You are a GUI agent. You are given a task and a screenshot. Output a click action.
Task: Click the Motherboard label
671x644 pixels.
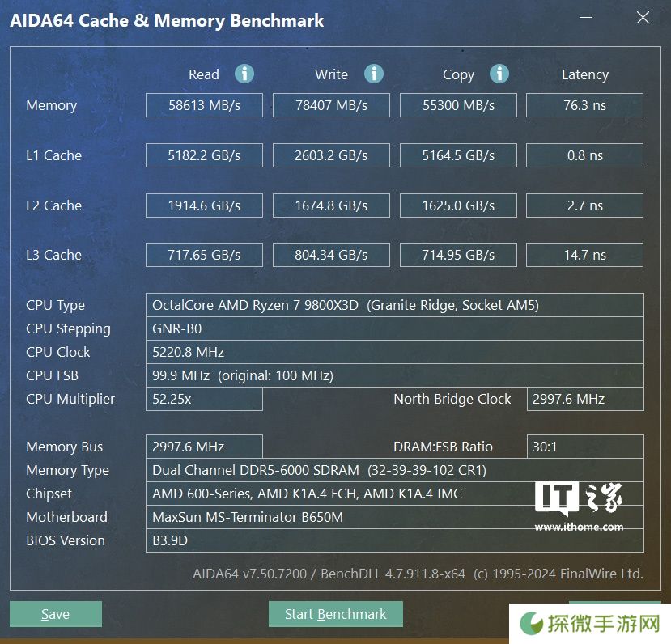point(66,518)
